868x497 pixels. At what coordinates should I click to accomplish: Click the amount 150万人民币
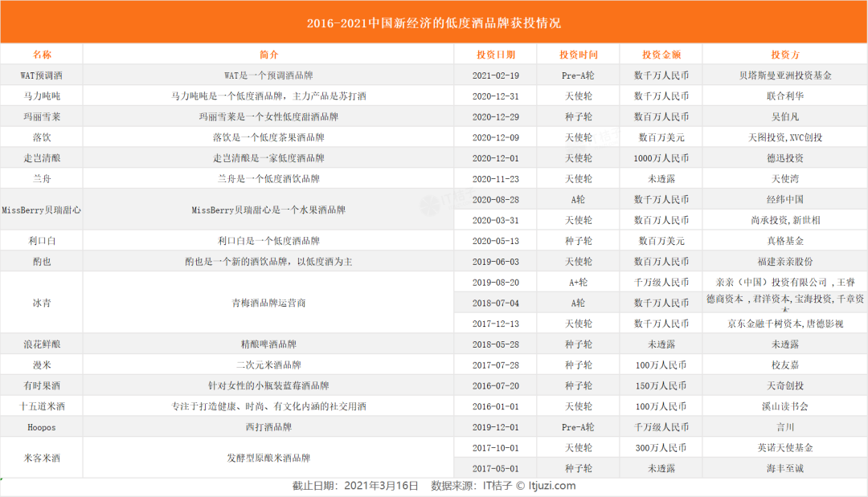coord(661,386)
